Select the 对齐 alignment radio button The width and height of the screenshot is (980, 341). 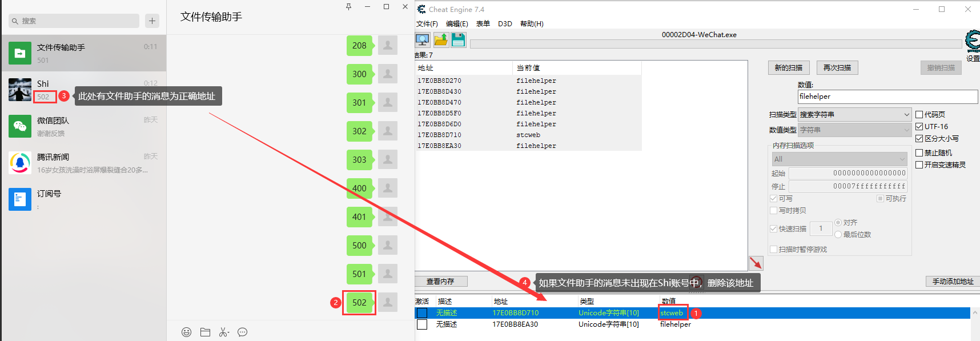point(838,222)
